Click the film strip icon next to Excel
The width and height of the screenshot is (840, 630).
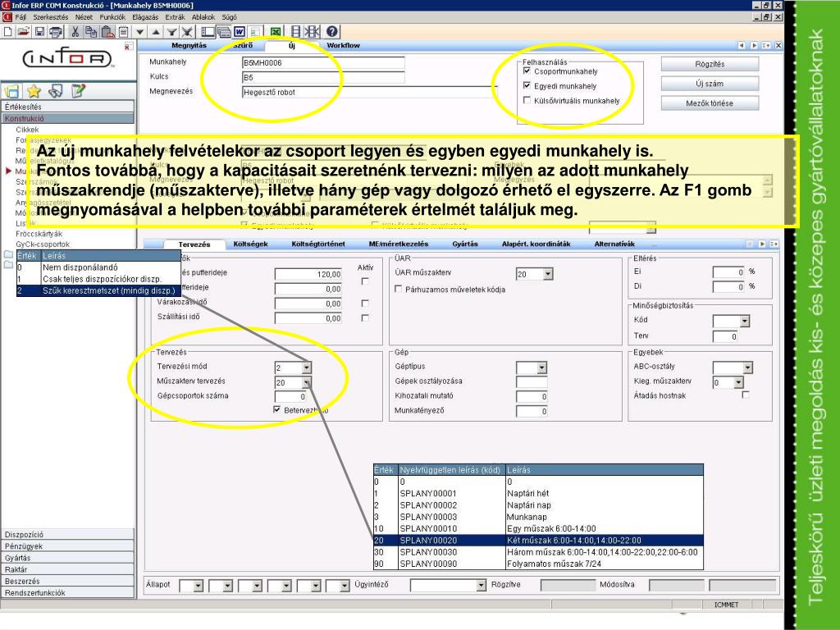tap(295, 32)
